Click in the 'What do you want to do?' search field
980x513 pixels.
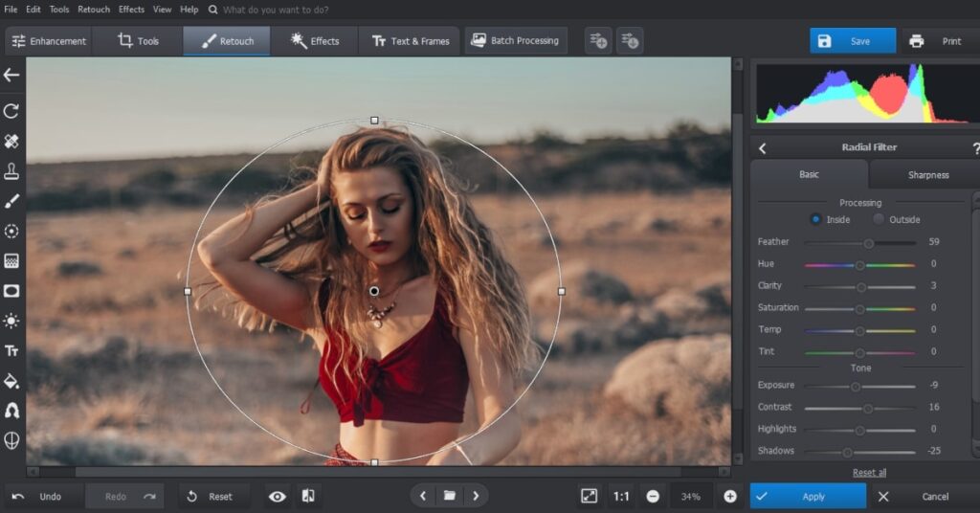click(x=275, y=10)
